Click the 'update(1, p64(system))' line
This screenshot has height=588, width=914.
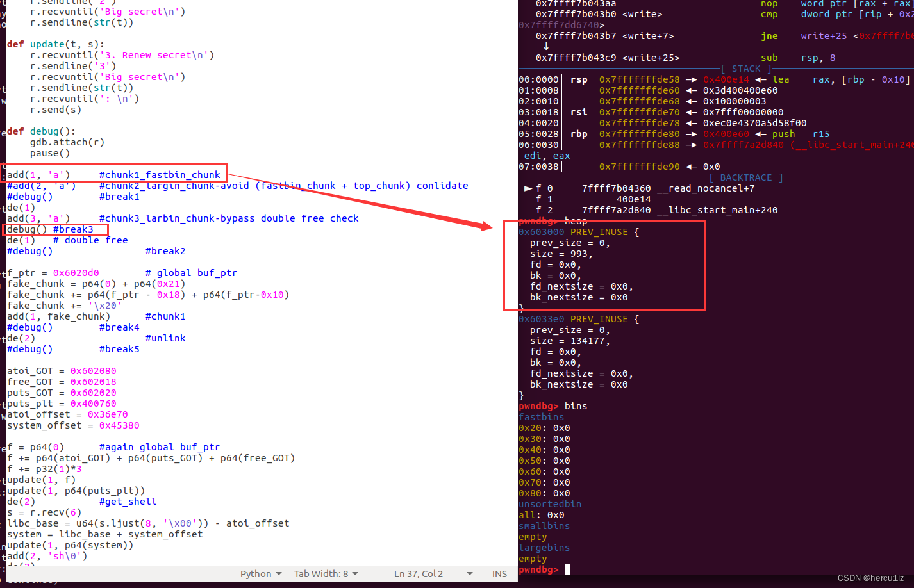pyautogui.click(x=70, y=545)
